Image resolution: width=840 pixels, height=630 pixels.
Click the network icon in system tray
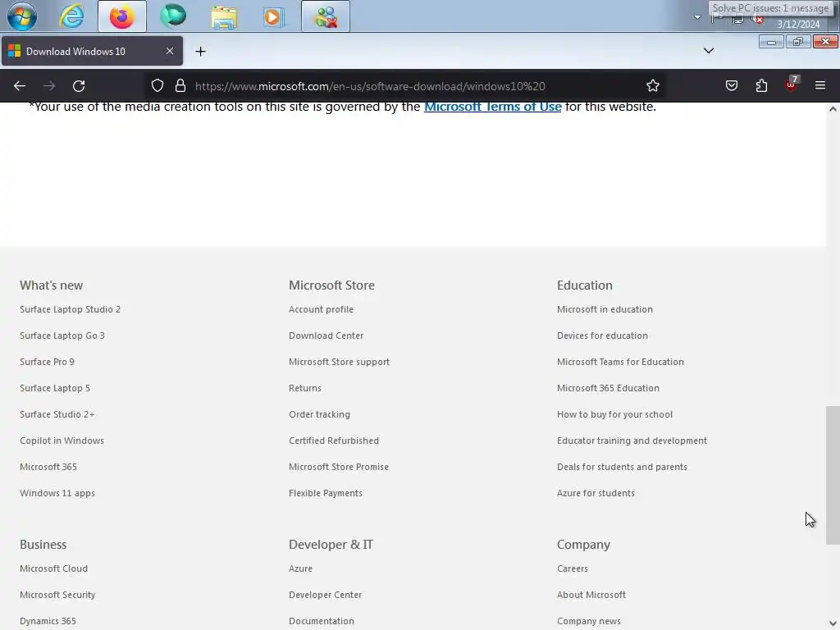pyautogui.click(x=737, y=19)
